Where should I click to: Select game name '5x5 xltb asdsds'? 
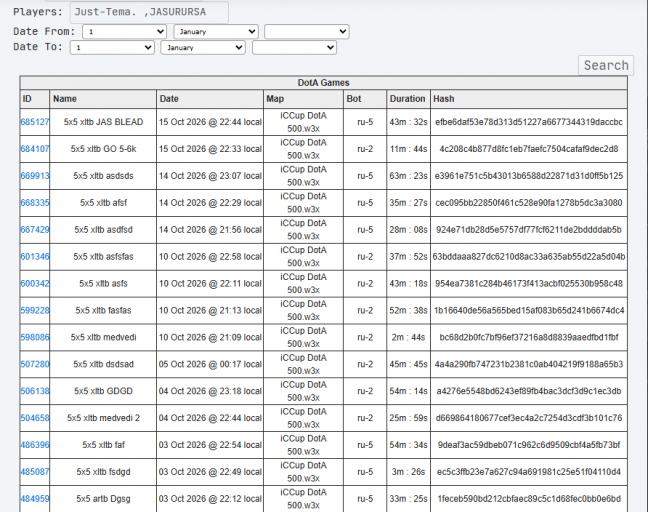point(103,176)
